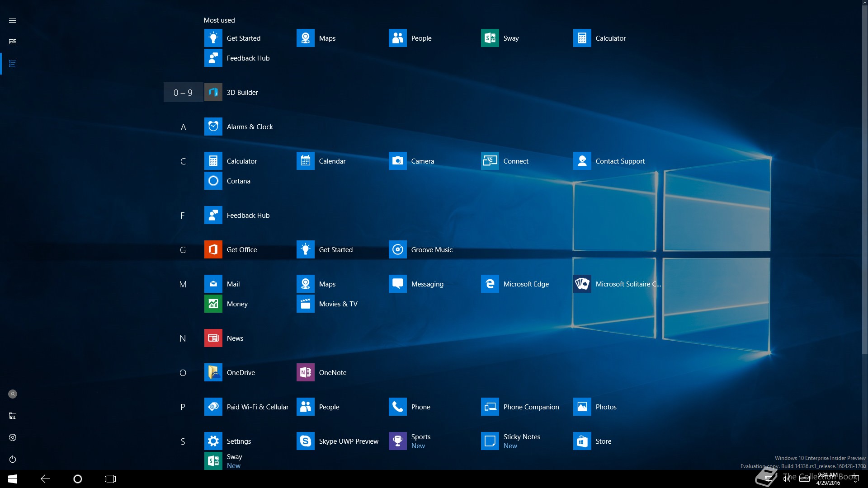Open Calculator in Most used list
868x488 pixels.
[582, 38]
